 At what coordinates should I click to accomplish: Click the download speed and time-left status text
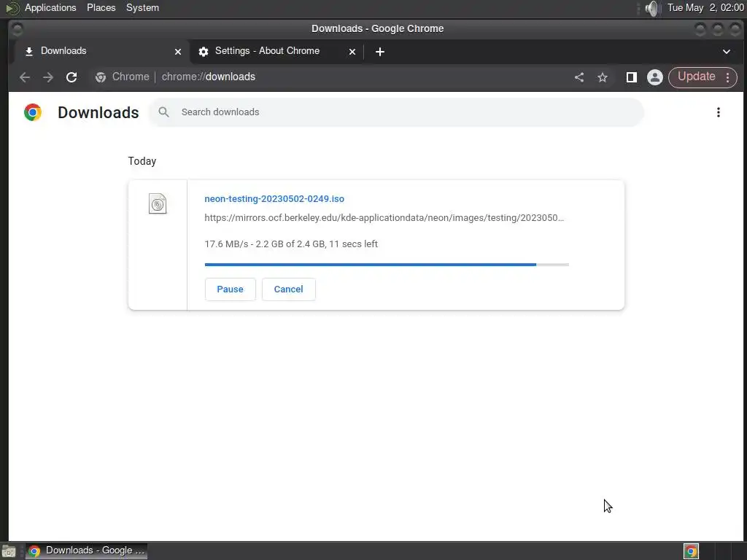click(291, 244)
